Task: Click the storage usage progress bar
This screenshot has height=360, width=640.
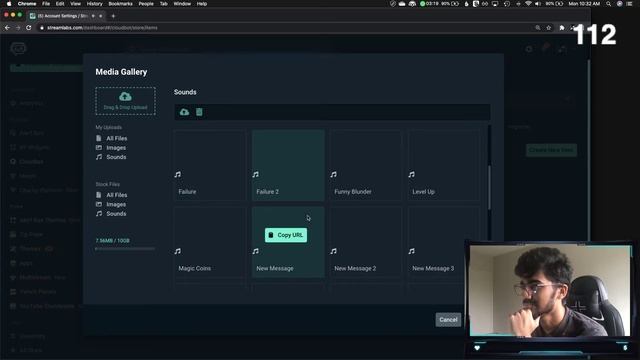Action: (x=125, y=248)
